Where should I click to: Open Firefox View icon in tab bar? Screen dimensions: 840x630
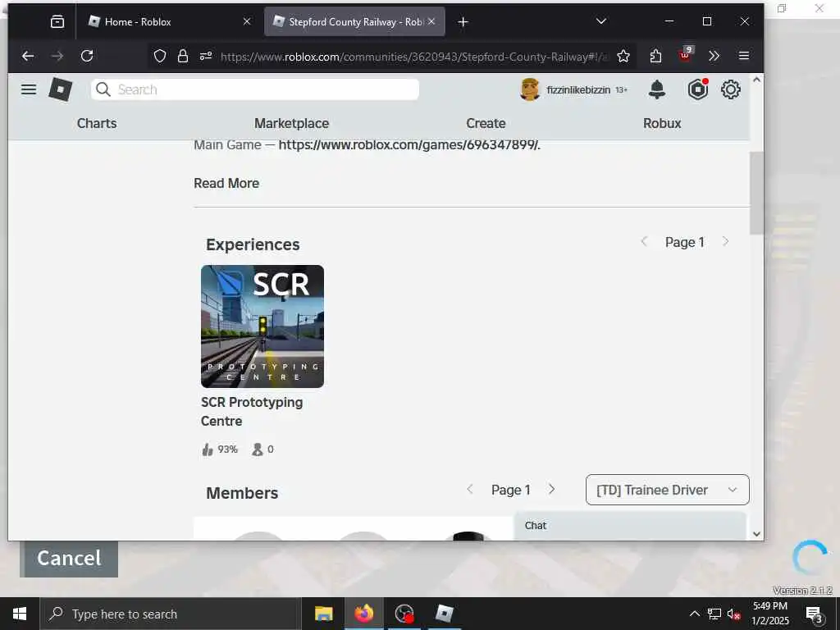coord(57,22)
